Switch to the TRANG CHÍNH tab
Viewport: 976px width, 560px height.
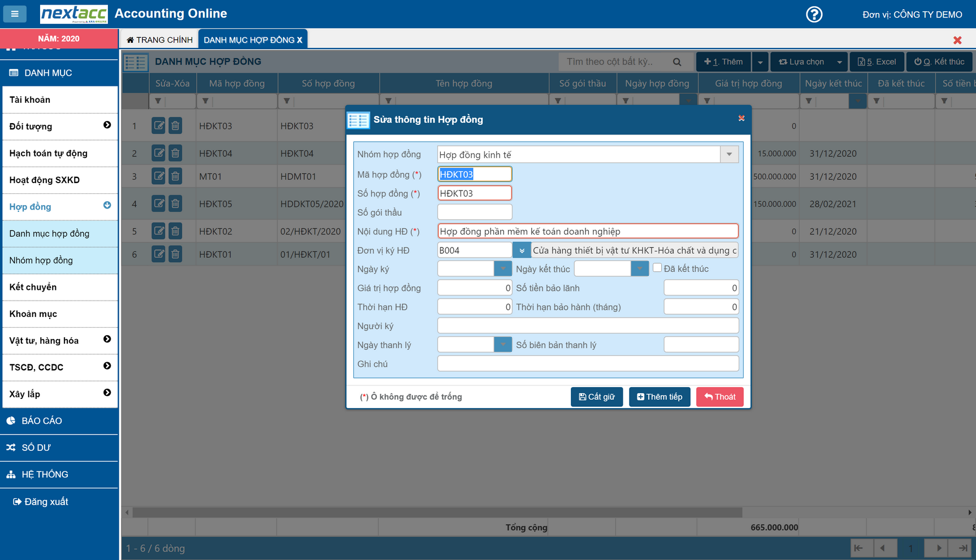click(x=159, y=40)
